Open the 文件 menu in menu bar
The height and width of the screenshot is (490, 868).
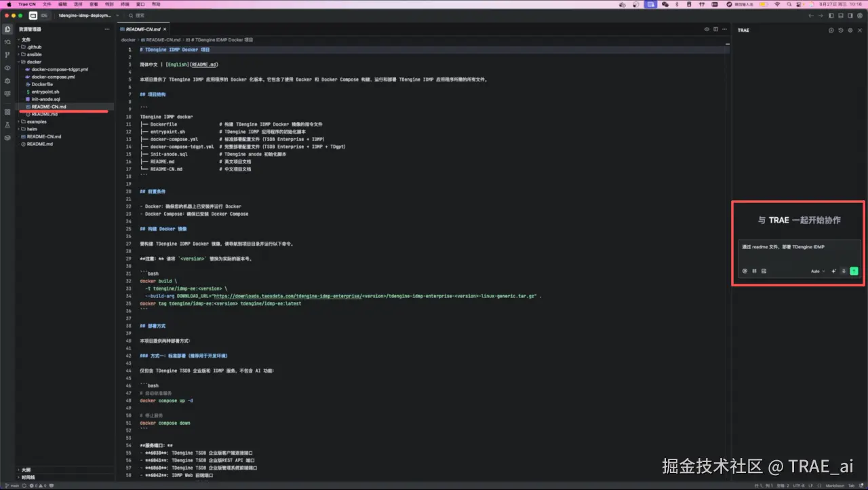47,4
